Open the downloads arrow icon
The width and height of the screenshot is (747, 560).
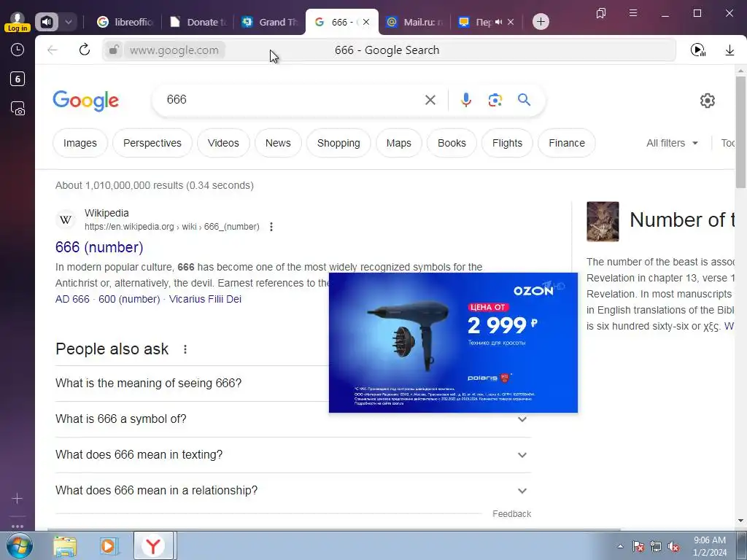(729, 50)
